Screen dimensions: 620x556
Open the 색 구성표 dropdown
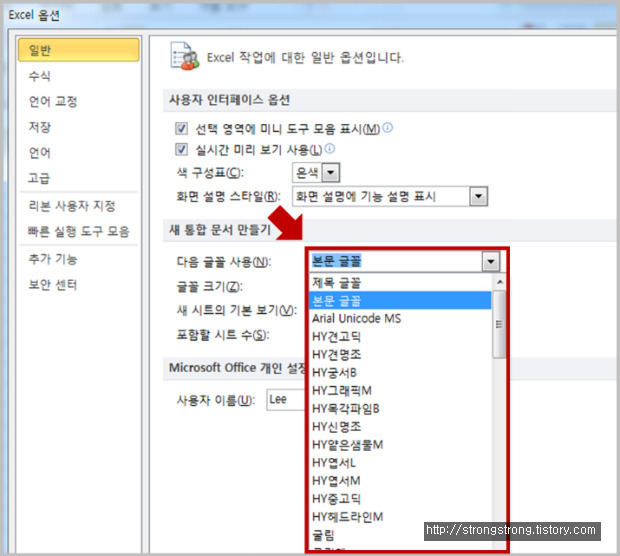[331, 173]
